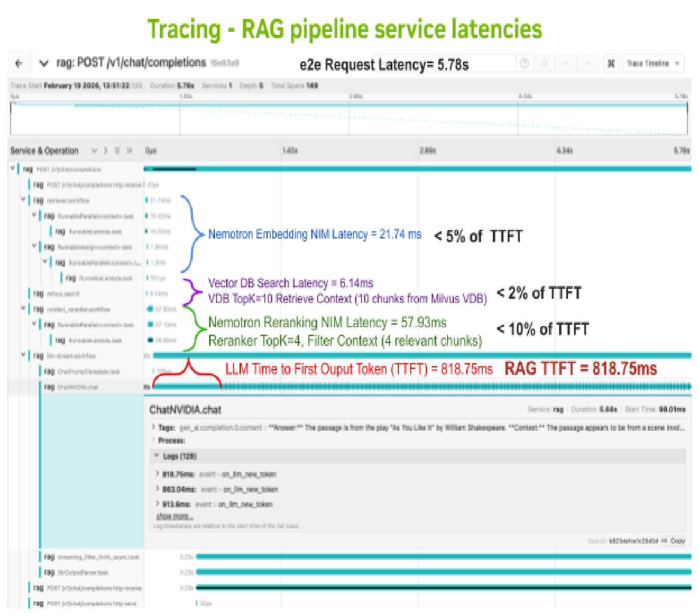699x616 pixels.
Task: Click Copy next to the SpanID
Action: click(x=677, y=541)
